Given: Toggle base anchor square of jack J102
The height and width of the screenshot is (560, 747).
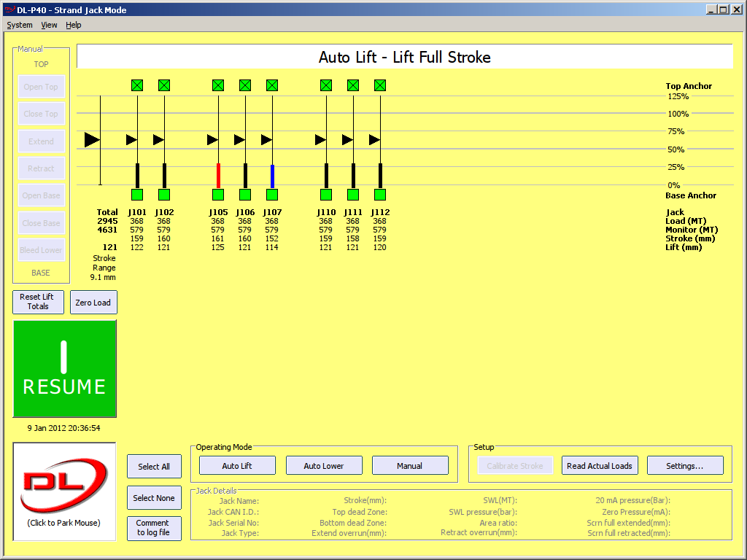Looking at the screenshot, I should [164, 195].
